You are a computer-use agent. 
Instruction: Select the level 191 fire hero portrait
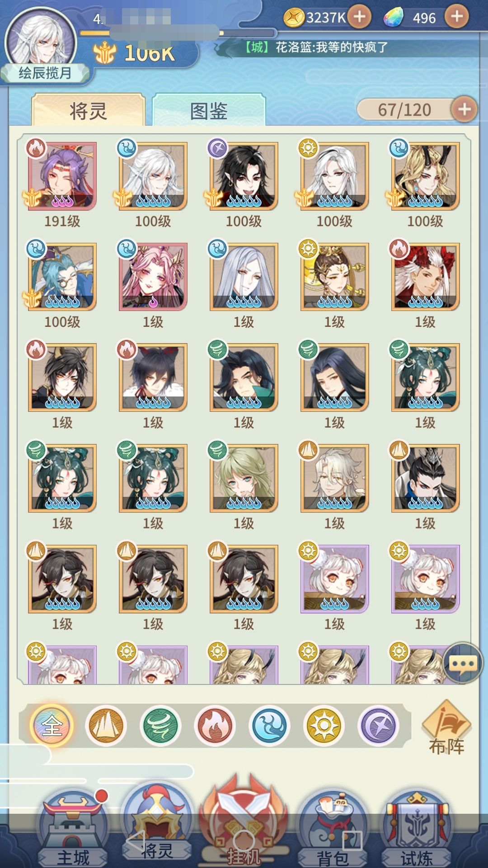point(62,176)
